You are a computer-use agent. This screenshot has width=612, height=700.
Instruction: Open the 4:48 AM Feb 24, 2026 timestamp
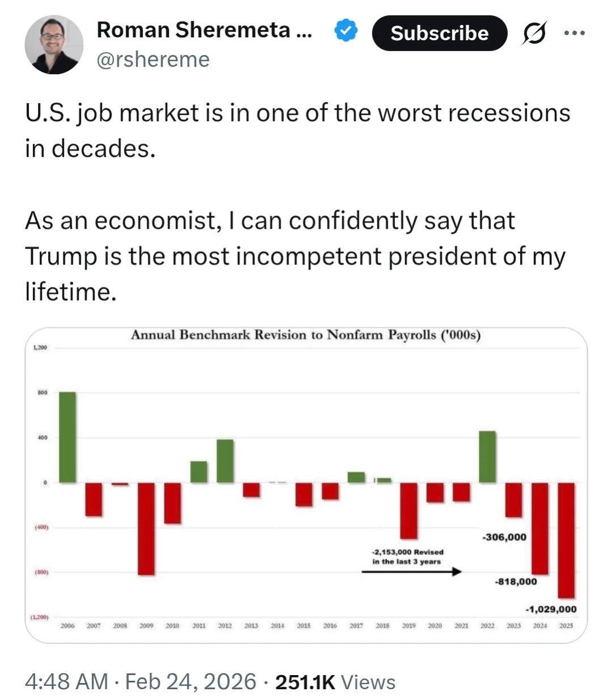tap(141, 681)
